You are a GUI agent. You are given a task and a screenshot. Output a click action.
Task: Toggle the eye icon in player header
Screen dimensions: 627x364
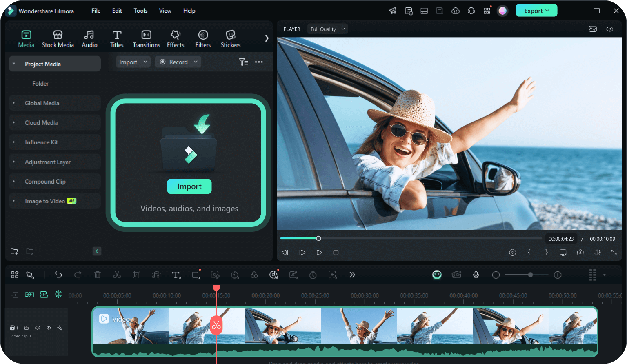click(x=610, y=29)
